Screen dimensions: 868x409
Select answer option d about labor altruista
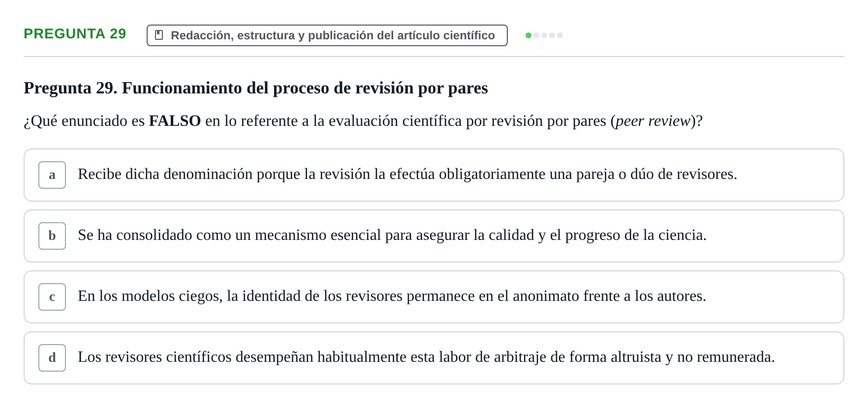tap(434, 358)
